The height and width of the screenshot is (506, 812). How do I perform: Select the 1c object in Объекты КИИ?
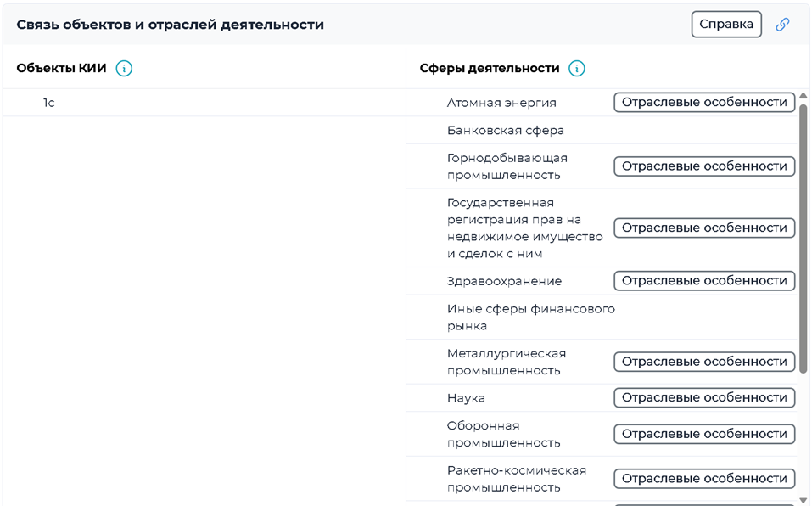[x=49, y=103]
